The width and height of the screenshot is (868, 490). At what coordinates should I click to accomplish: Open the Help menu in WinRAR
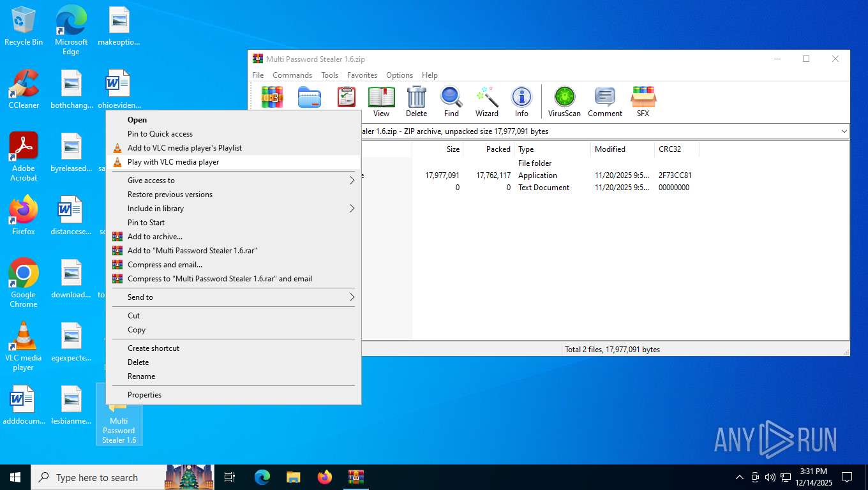pyautogui.click(x=430, y=75)
